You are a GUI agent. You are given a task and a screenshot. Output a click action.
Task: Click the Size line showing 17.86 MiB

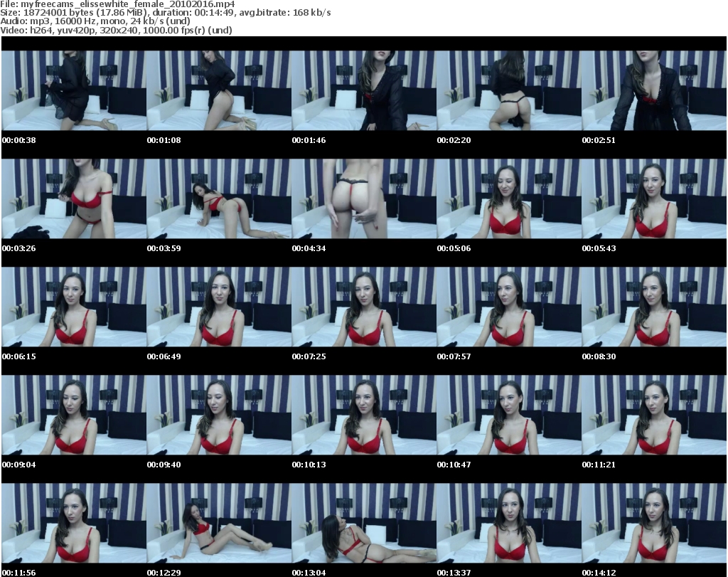click(165, 13)
